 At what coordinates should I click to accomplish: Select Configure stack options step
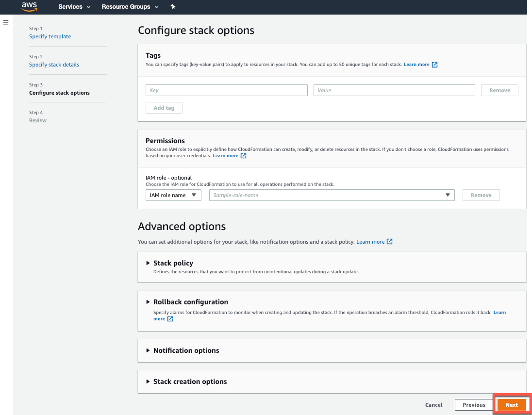tap(59, 93)
